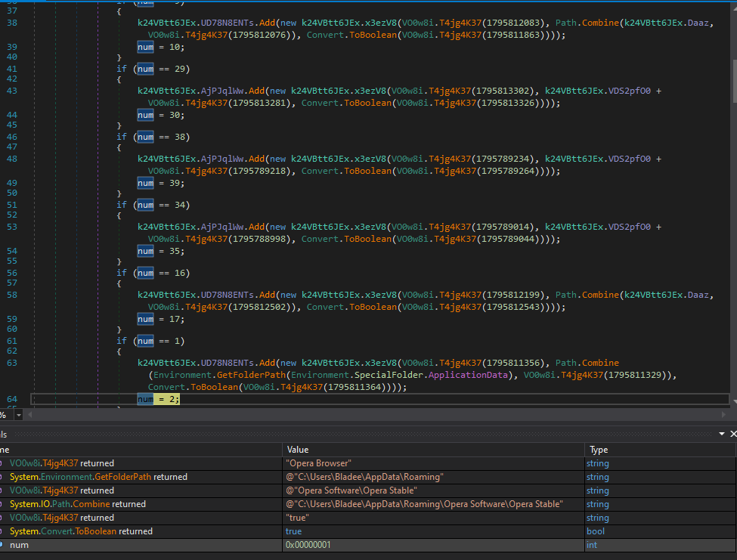Image resolution: width=737 pixels, height=560 pixels.
Task: Click the Value column header
Action: click(299, 450)
